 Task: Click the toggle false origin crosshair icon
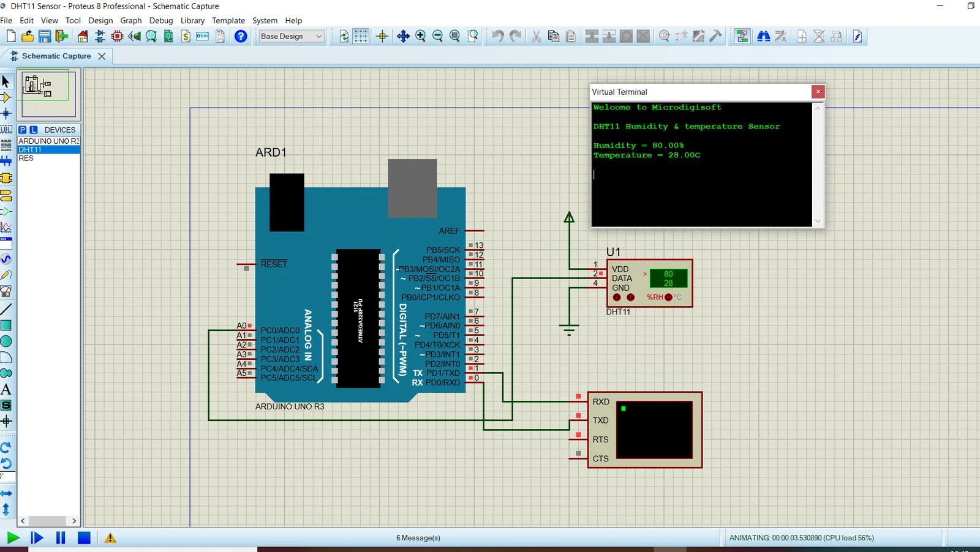[x=382, y=36]
